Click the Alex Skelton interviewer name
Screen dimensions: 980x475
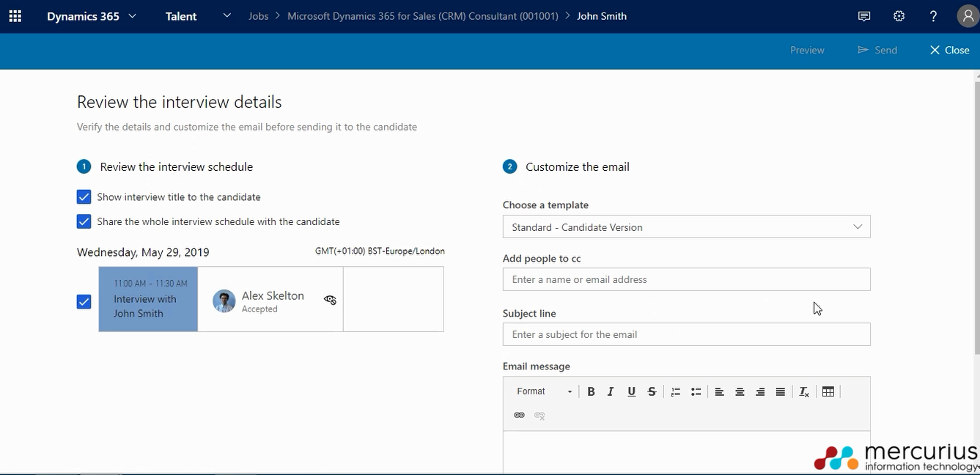[x=273, y=295]
